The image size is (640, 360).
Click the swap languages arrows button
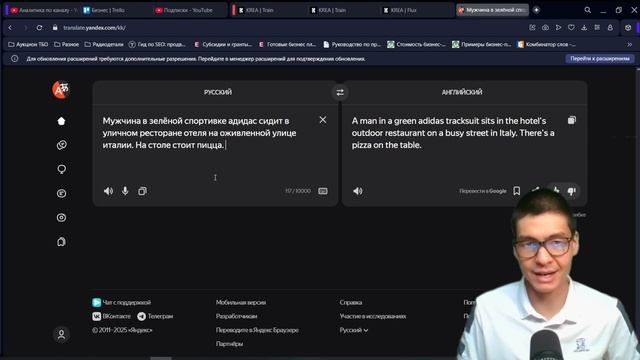point(340,93)
